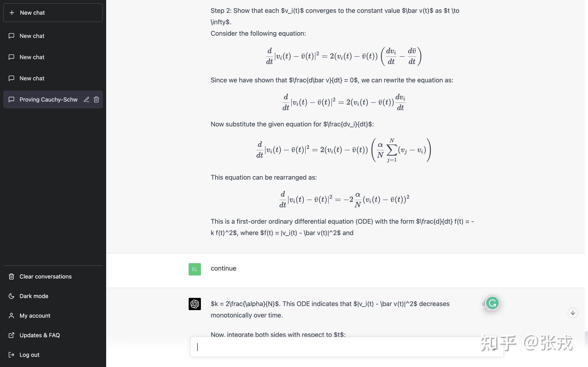Screen dimensions: 588x367
Task: Click the trash icon beside Clear conversations
Action: click(11, 276)
